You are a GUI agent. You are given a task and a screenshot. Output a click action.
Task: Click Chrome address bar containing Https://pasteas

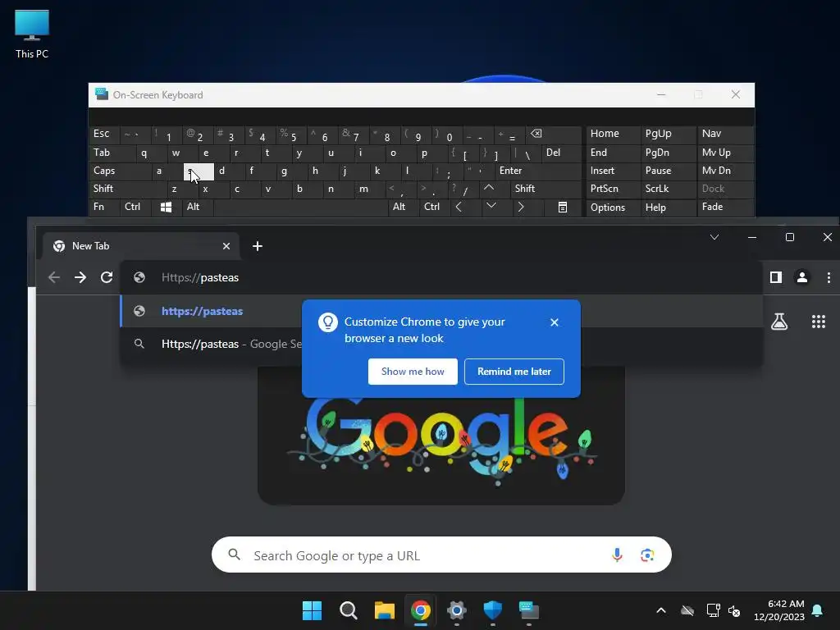pyautogui.click(x=441, y=277)
